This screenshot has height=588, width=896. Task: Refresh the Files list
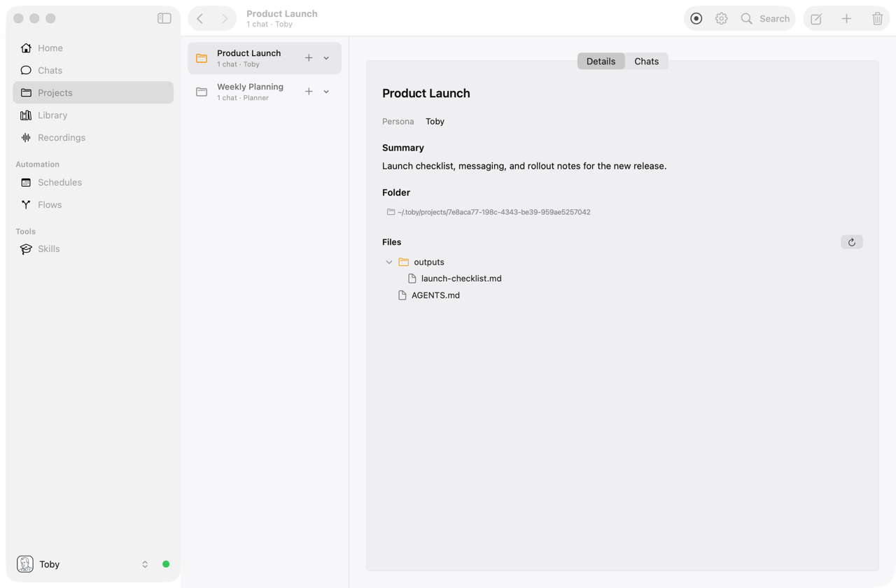pos(851,242)
